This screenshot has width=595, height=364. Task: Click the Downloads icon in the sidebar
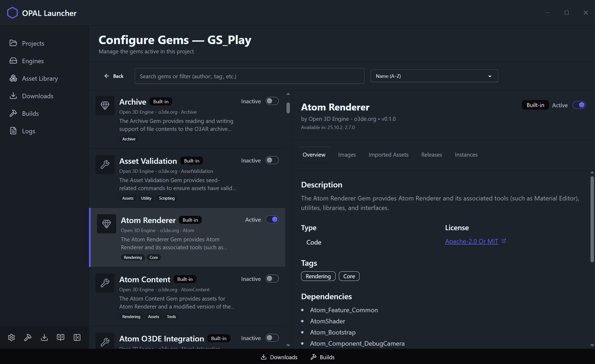[x=13, y=96]
